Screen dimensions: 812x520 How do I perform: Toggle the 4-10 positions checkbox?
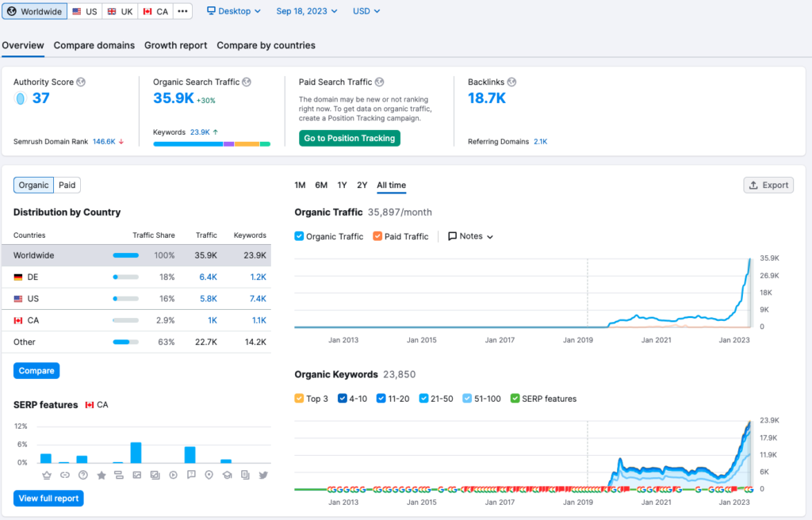[x=342, y=398]
